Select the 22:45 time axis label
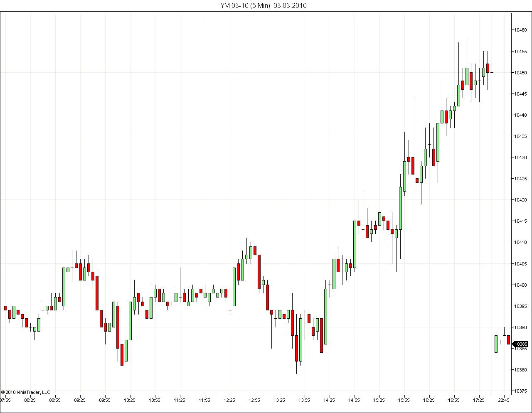Image resolution: width=532 pixels, height=413 pixels. pyautogui.click(x=504, y=401)
